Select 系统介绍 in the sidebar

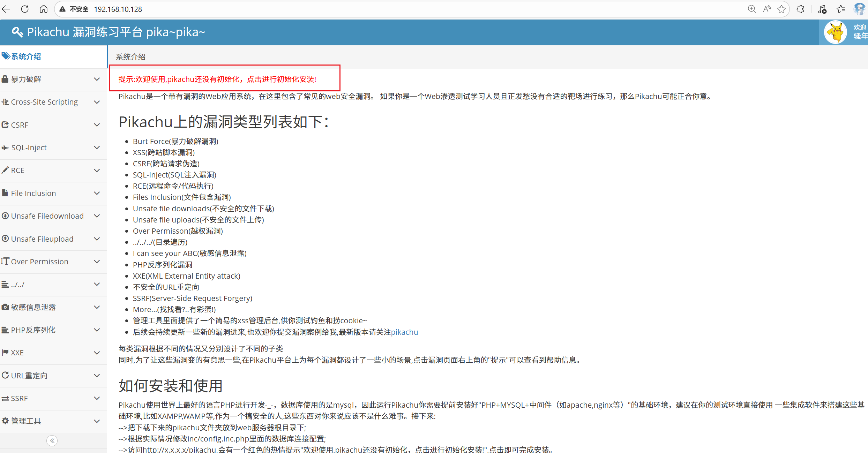(x=26, y=56)
